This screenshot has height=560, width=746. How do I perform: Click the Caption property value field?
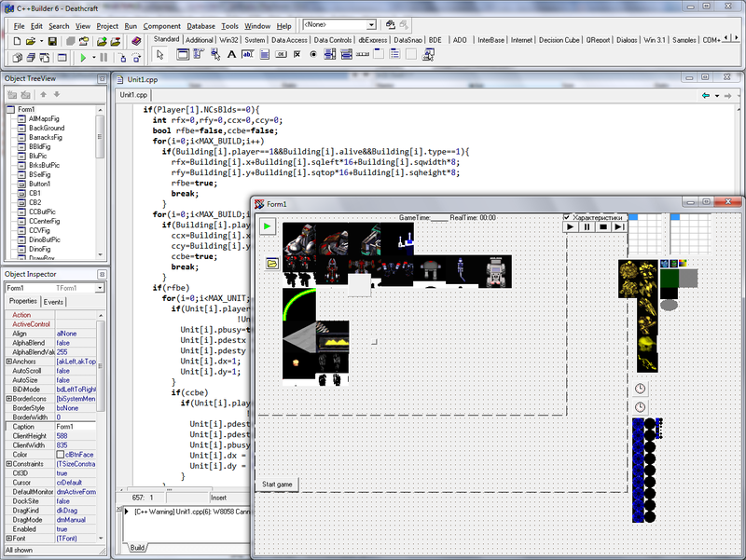(76, 427)
